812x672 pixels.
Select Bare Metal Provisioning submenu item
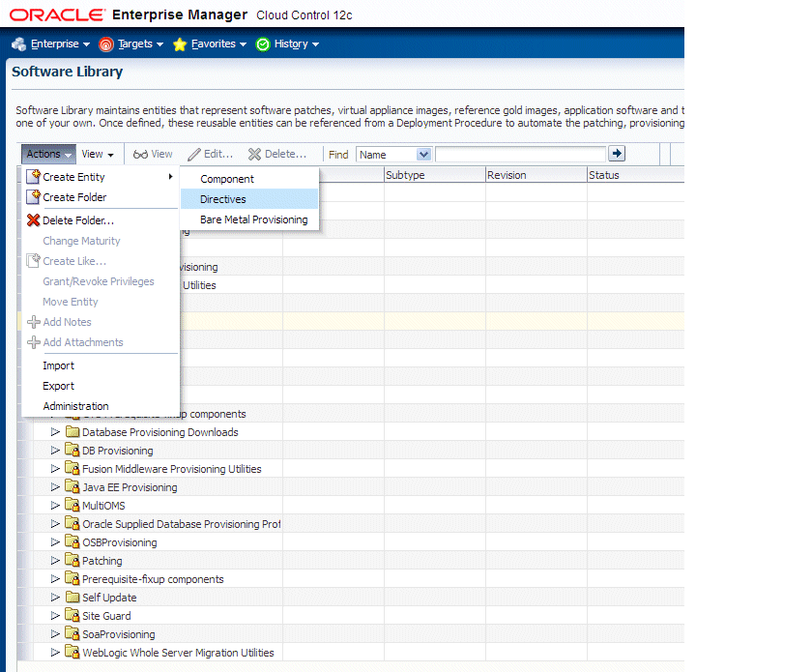coord(249,219)
